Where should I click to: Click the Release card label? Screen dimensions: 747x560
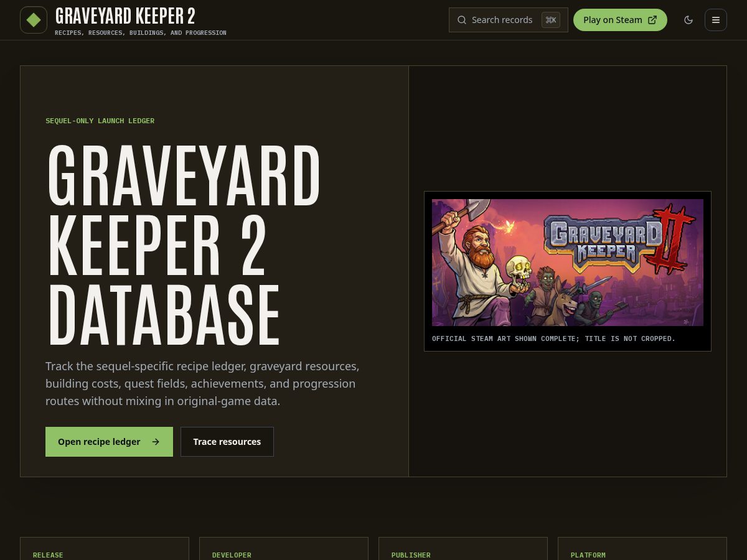click(48, 555)
